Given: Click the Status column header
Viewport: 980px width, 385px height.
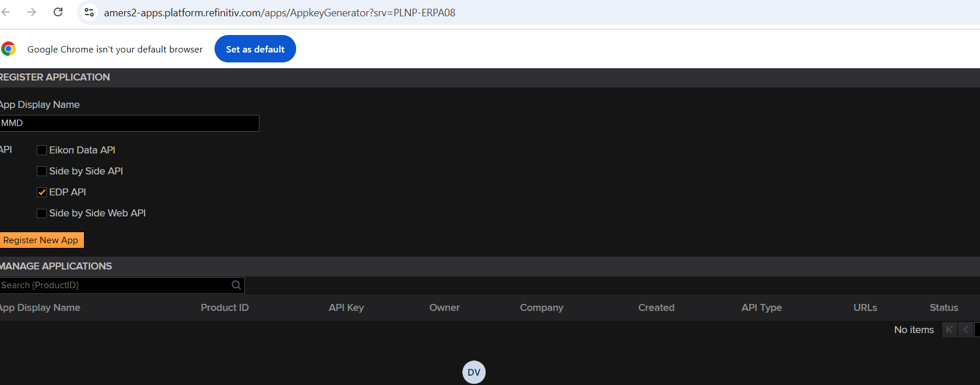Looking at the screenshot, I should pyautogui.click(x=944, y=307).
